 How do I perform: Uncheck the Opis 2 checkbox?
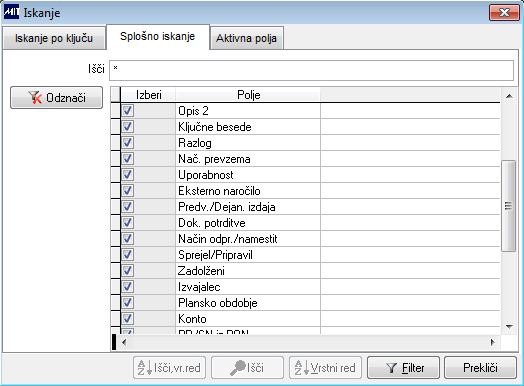[127, 111]
